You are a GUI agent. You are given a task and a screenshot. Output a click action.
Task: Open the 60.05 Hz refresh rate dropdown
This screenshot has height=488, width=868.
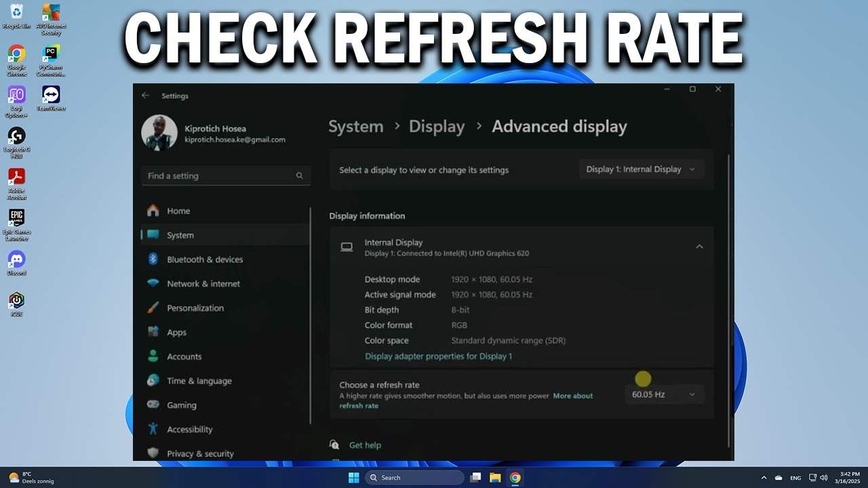(665, 394)
